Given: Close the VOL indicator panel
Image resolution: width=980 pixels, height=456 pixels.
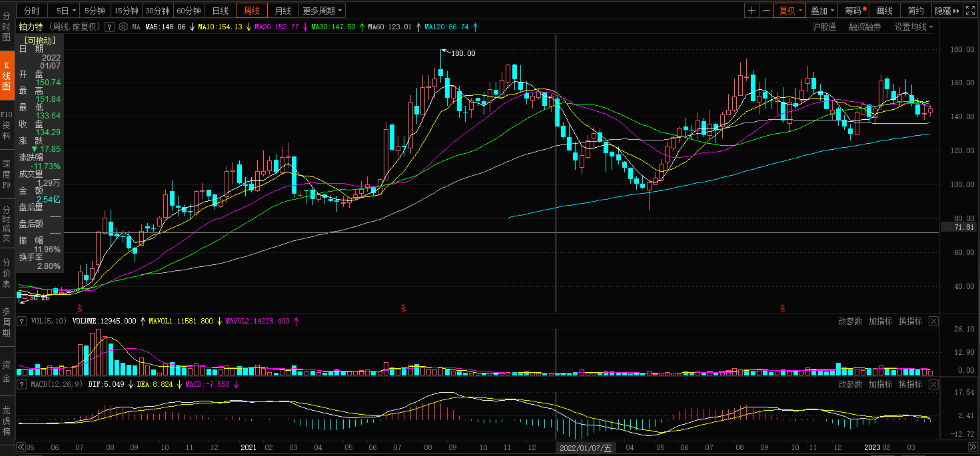Looking at the screenshot, I should (933, 322).
